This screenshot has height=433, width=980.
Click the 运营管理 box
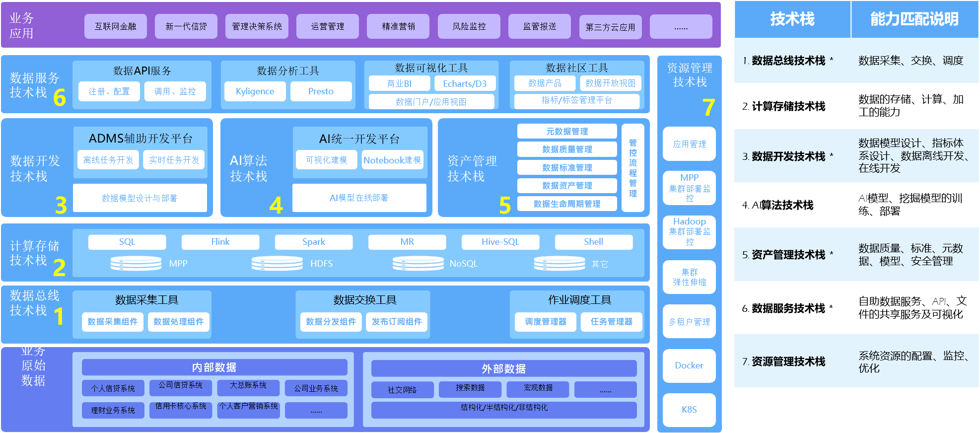click(328, 26)
